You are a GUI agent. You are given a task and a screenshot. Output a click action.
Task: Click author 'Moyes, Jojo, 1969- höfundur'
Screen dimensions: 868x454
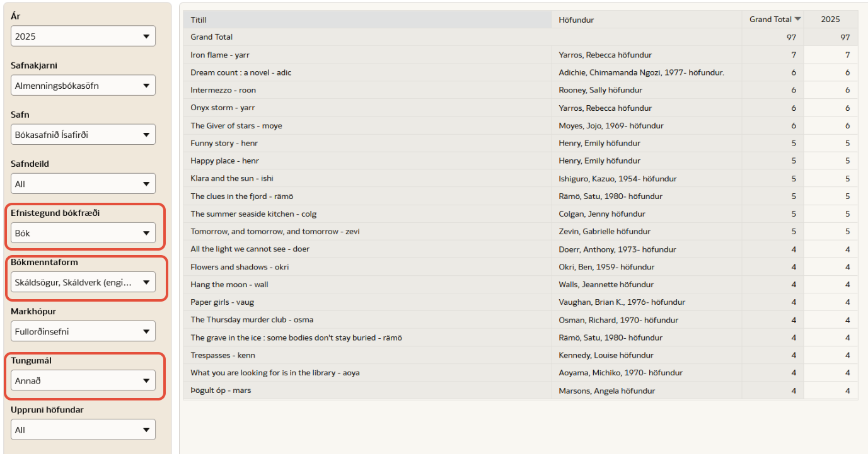[611, 125]
